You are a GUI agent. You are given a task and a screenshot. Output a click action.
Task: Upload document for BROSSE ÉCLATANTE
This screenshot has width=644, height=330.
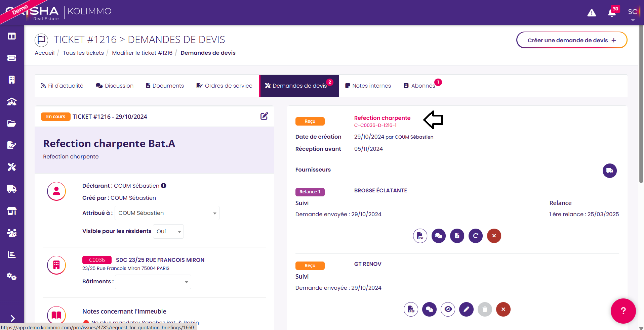(x=457, y=236)
